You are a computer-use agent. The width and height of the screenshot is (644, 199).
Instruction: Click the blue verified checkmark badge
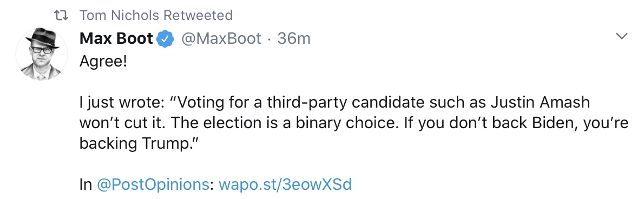165,39
